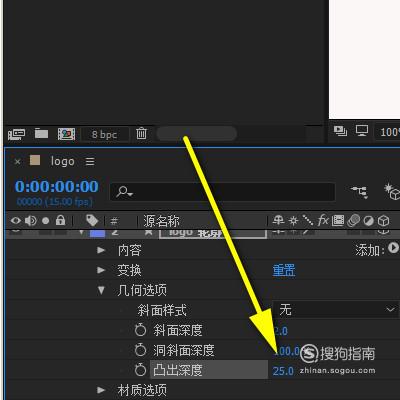Viewport: 400px width, 400px height.
Task: Click the Effect fx switch column icon
Action: (323, 220)
